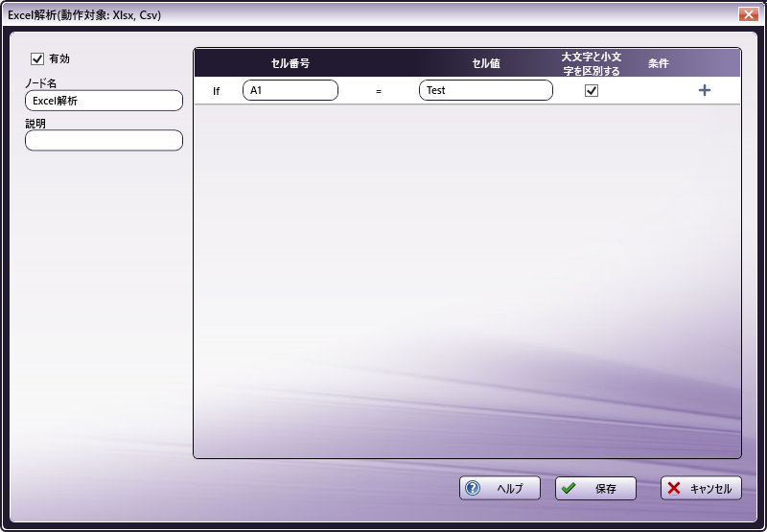Click the 説明 input field
Screen dimensions: 767x532
[104, 140]
